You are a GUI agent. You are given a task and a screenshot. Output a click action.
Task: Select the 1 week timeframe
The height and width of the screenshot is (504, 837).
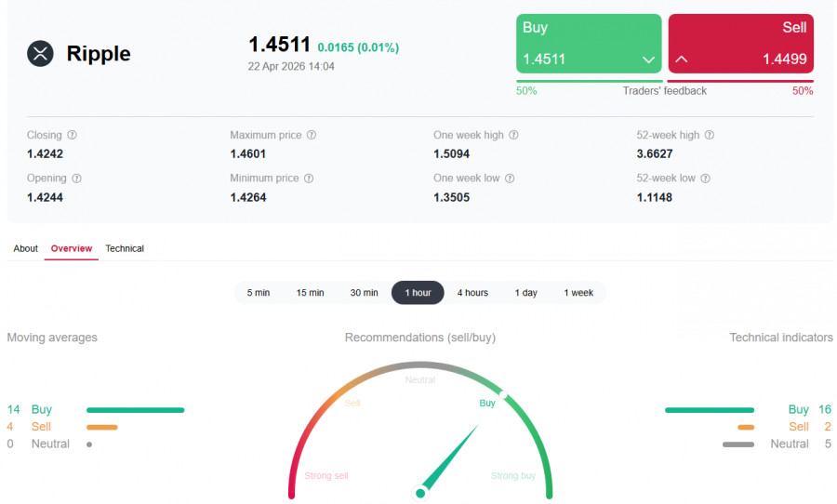pyautogui.click(x=578, y=293)
